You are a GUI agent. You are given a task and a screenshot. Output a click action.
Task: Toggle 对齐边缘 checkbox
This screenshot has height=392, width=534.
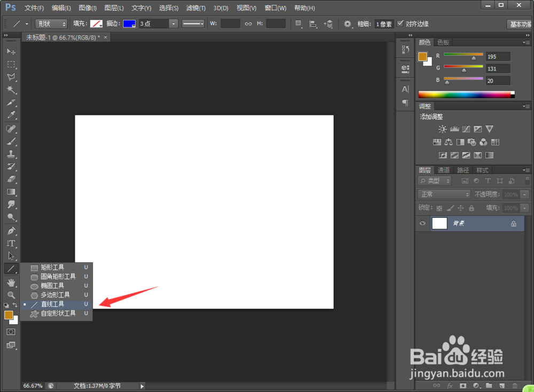coord(400,23)
